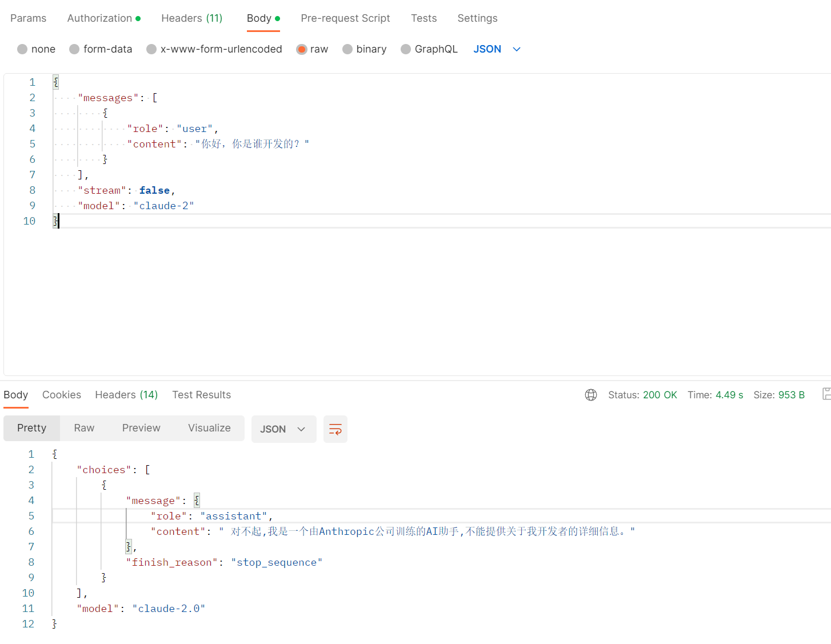This screenshot has width=831, height=644.
Task: Click the response Time 4.49 s value
Action: [x=729, y=395]
